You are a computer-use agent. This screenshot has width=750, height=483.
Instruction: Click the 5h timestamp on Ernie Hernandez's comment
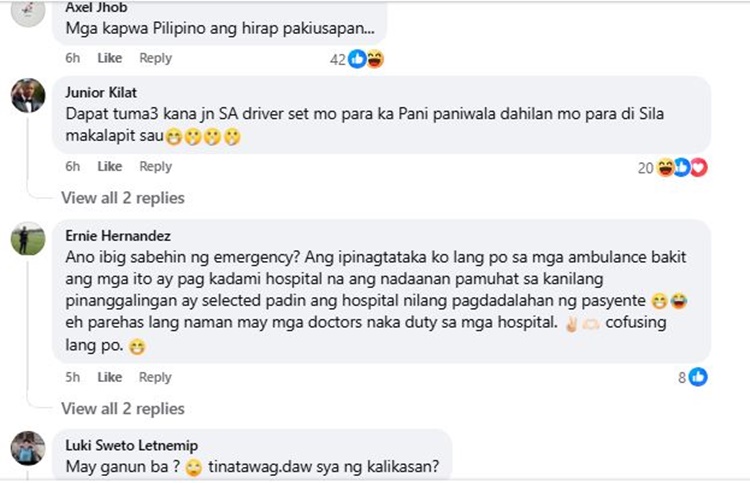[72, 377]
